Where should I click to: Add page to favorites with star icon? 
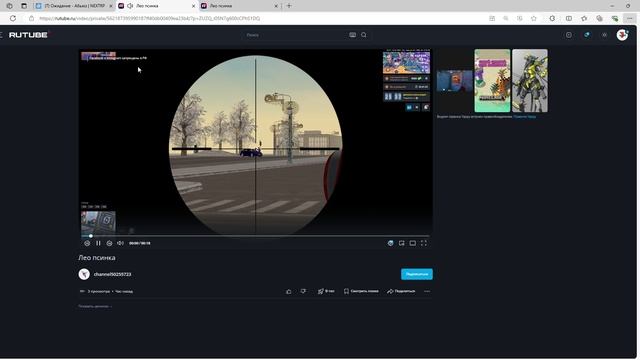(533, 18)
